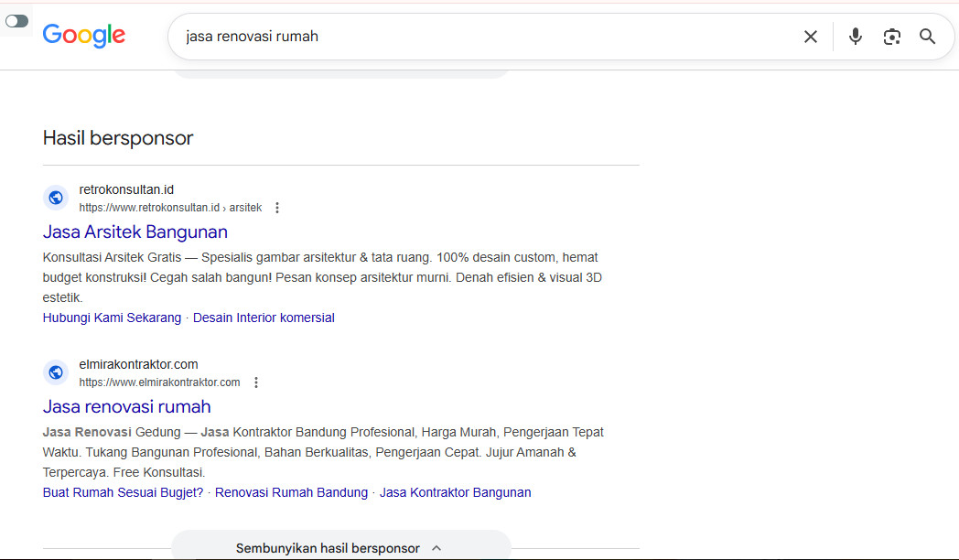Open search by image camera icon
959x560 pixels.
[x=891, y=37]
